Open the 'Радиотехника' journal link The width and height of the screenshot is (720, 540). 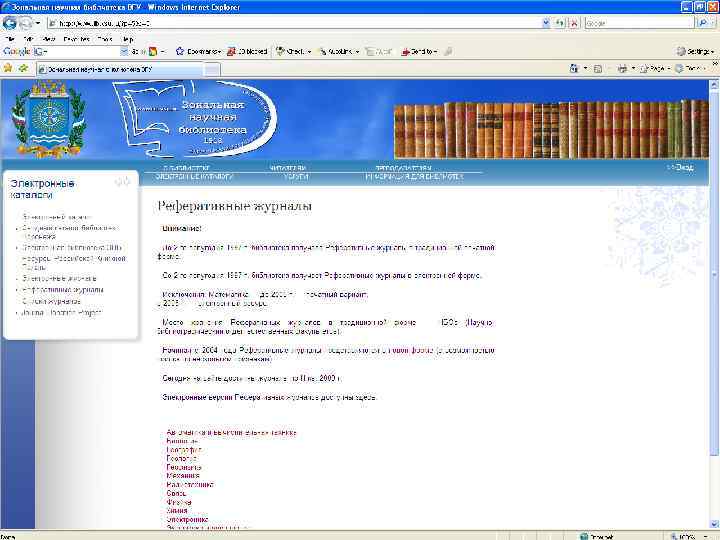point(190,484)
